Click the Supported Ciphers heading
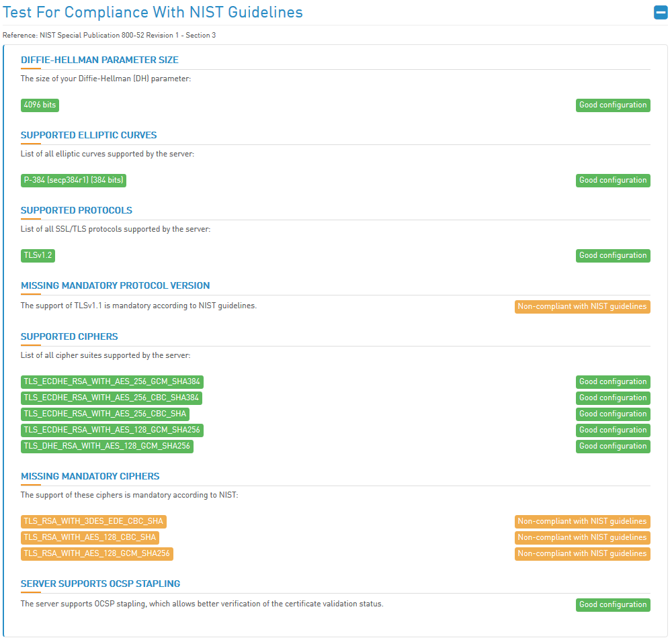Screen dimensions: 672x642 [69, 336]
